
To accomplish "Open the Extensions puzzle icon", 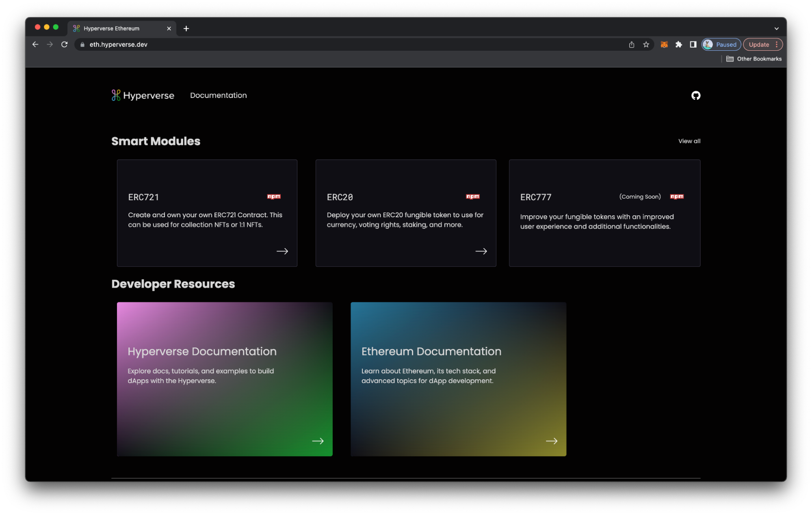I will 678,45.
